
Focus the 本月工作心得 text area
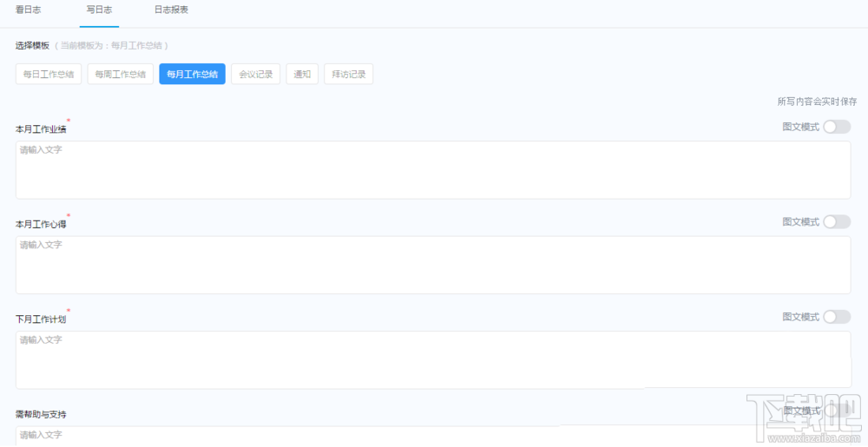tap(433, 265)
